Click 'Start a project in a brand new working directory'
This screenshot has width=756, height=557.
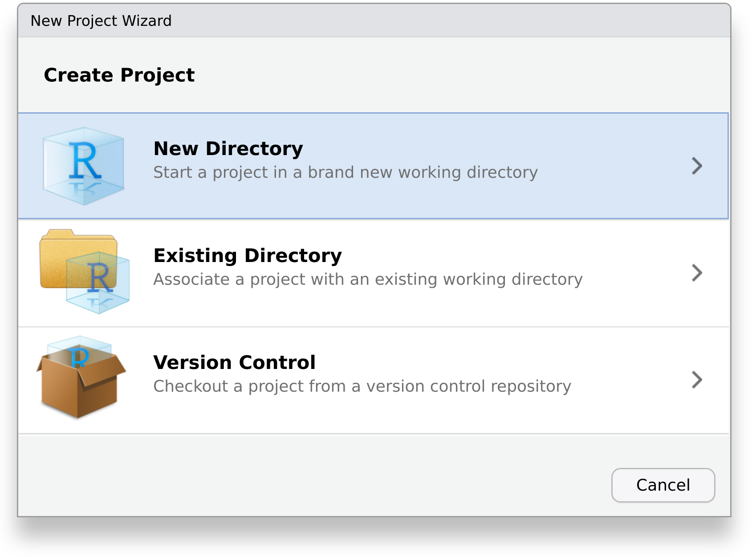point(345,172)
